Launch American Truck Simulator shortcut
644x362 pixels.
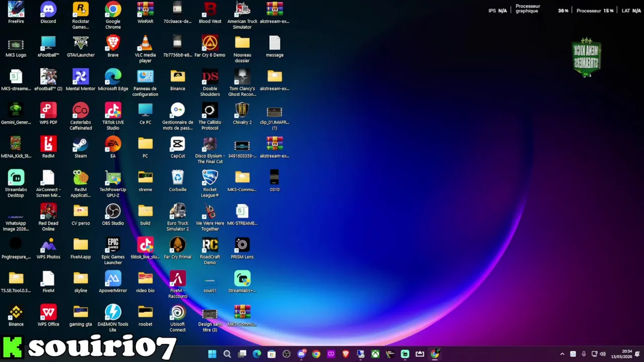242,16
